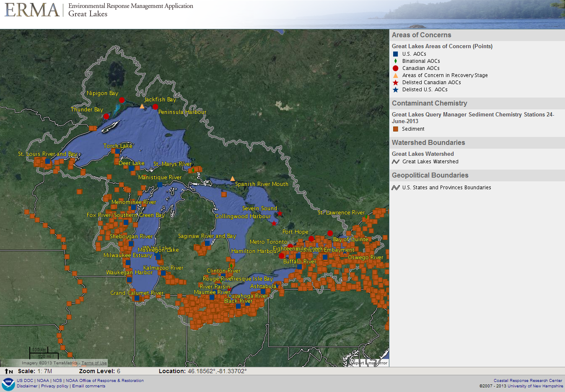Click the Saginaw River and Bay marker

tap(207, 243)
